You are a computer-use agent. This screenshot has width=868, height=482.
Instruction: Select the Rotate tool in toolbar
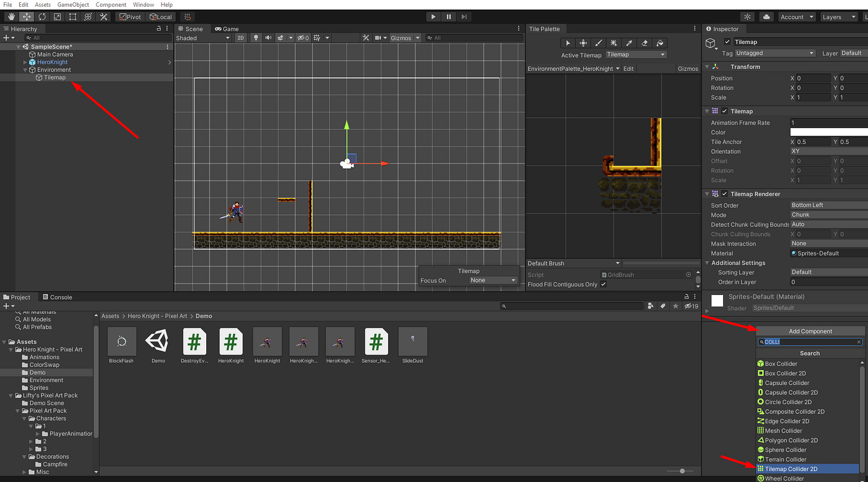click(42, 17)
